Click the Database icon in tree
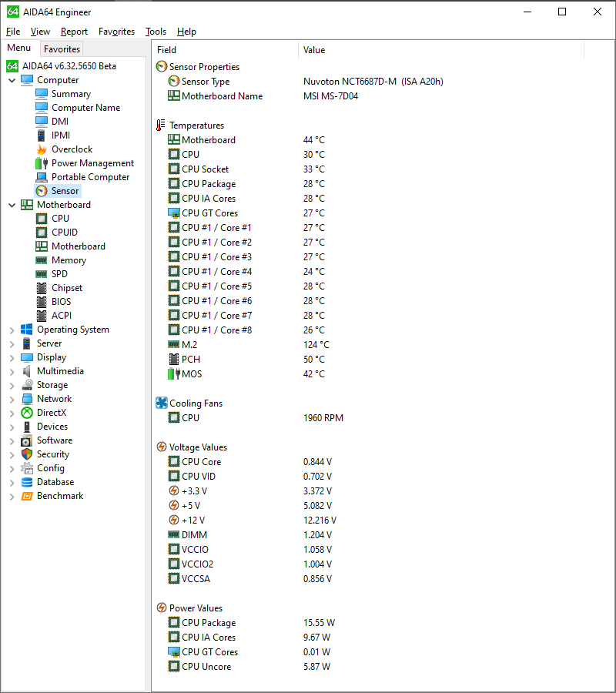The width and height of the screenshot is (616, 693). (27, 482)
